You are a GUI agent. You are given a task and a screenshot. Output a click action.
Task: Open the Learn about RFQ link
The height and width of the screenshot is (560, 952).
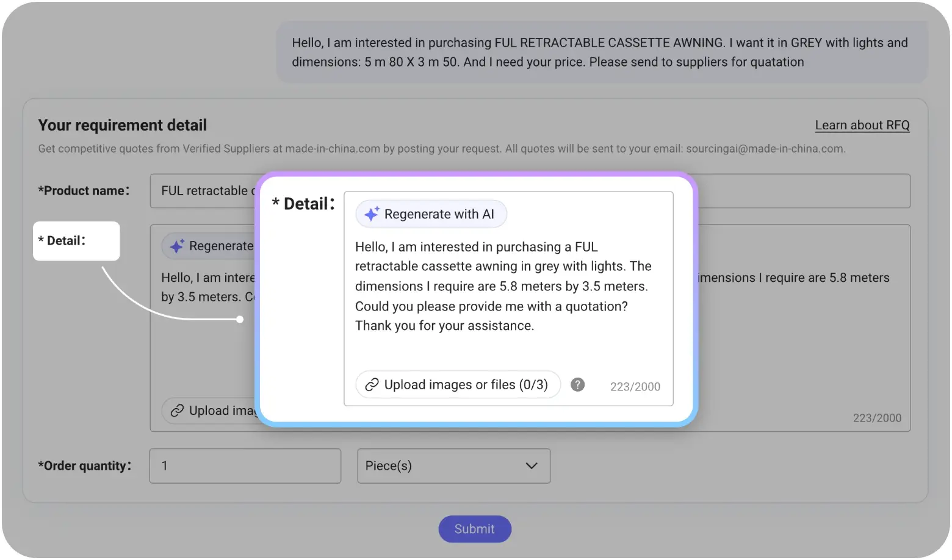click(x=862, y=125)
